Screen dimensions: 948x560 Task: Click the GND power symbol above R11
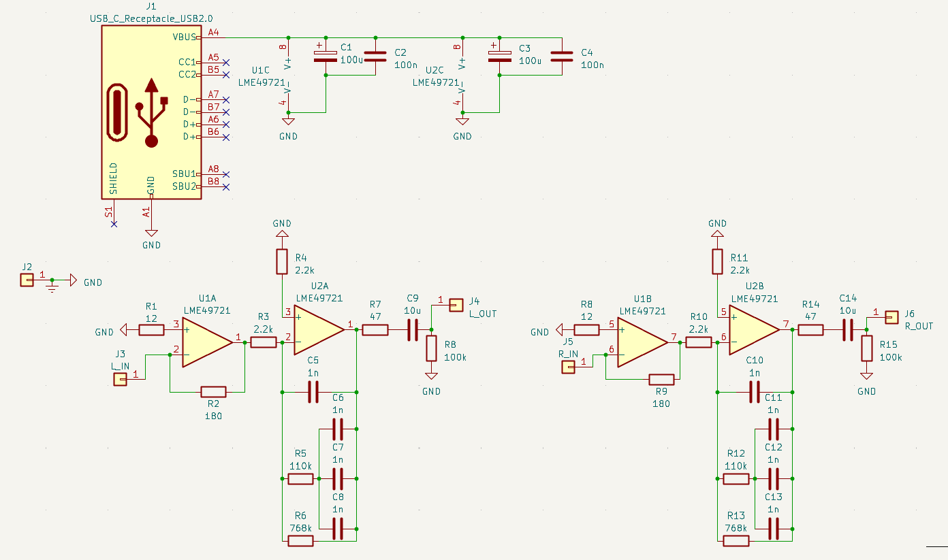coord(717,234)
